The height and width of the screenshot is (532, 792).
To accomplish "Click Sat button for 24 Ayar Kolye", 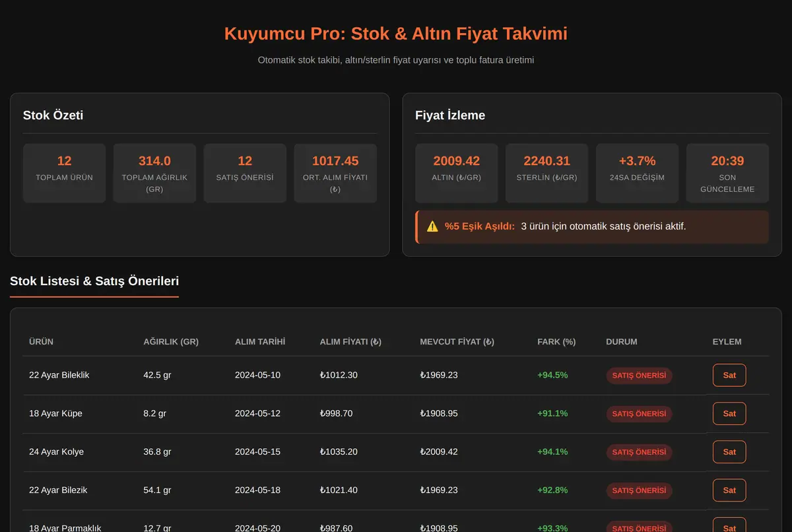I will [729, 451].
